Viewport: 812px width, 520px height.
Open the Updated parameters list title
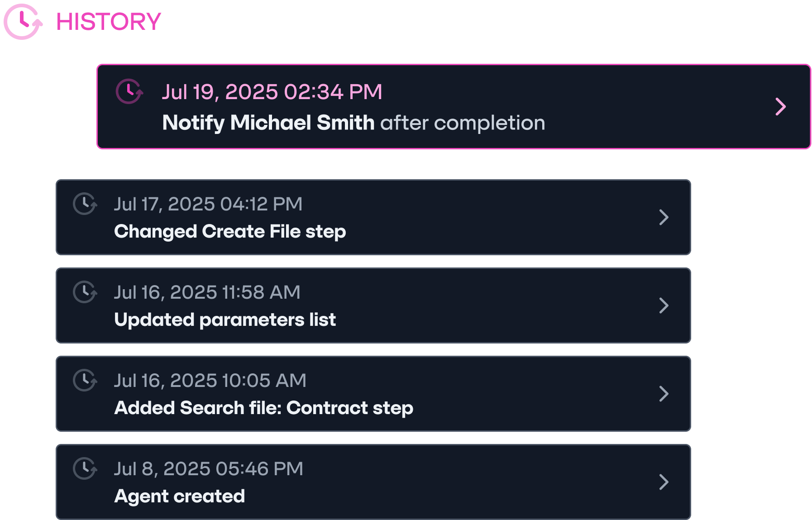(225, 320)
